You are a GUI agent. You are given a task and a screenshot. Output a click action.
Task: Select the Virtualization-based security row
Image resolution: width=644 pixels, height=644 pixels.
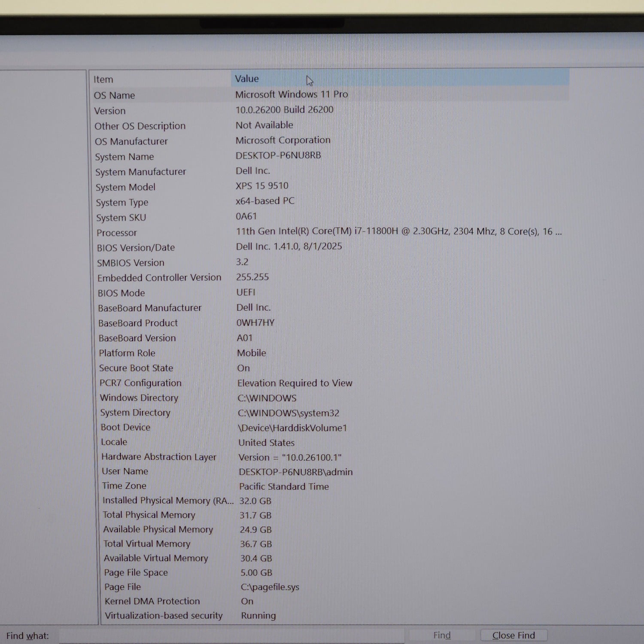point(164,615)
